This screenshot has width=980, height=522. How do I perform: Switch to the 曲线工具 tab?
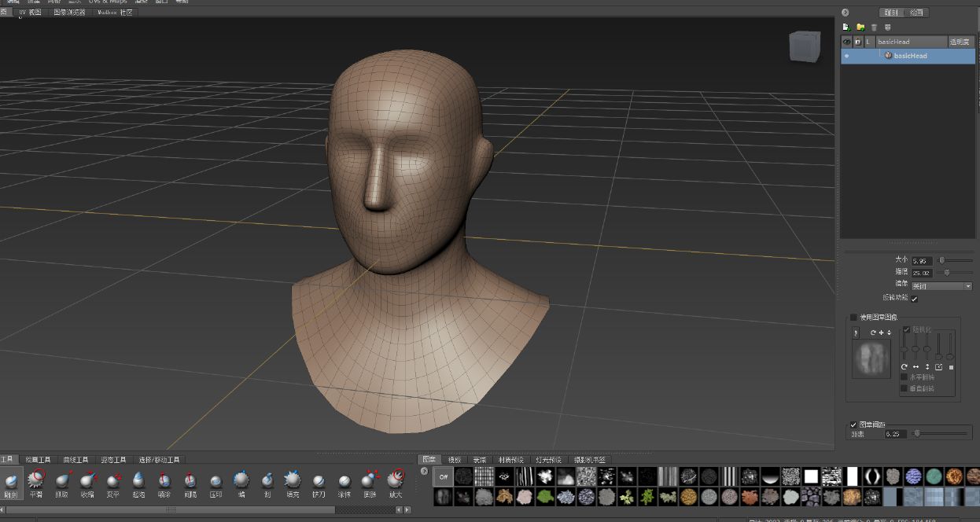76,460
